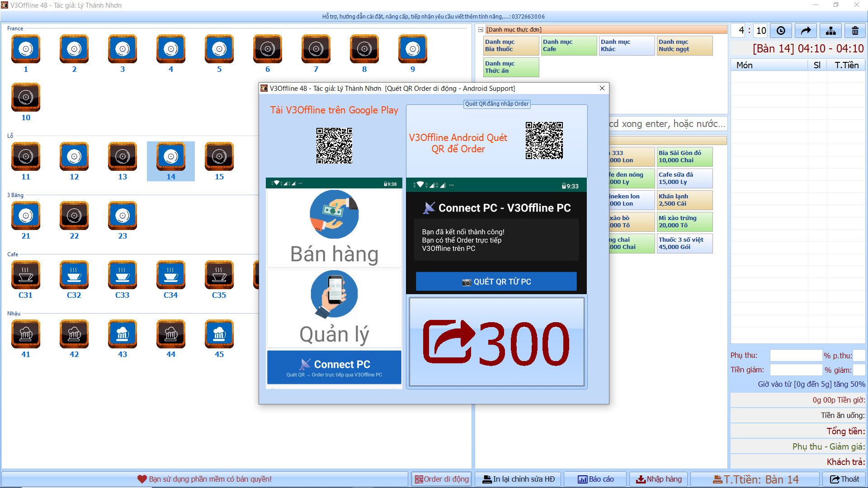Image resolution: width=868 pixels, height=488 pixels.
Task: Open Báo cáo reports
Action: point(595,479)
